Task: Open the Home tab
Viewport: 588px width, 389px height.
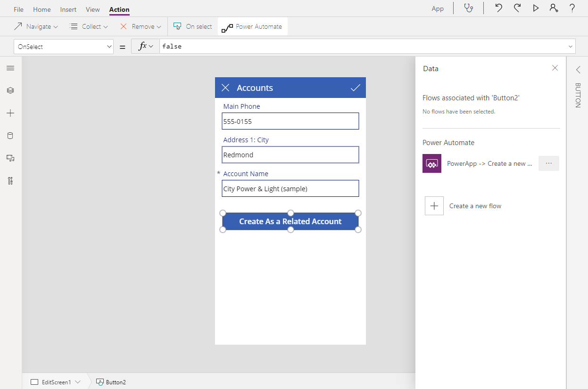Action: tap(42, 9)
